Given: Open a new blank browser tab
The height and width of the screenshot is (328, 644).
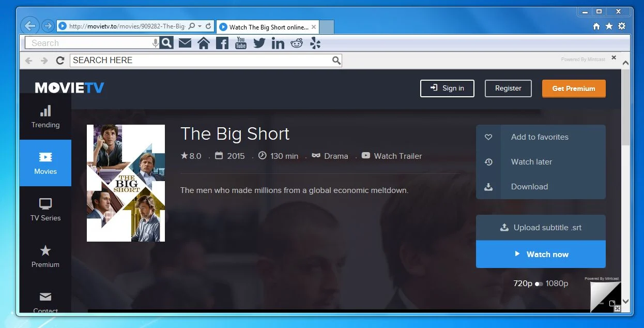Looking at the screenshot, I should point(327,27).
